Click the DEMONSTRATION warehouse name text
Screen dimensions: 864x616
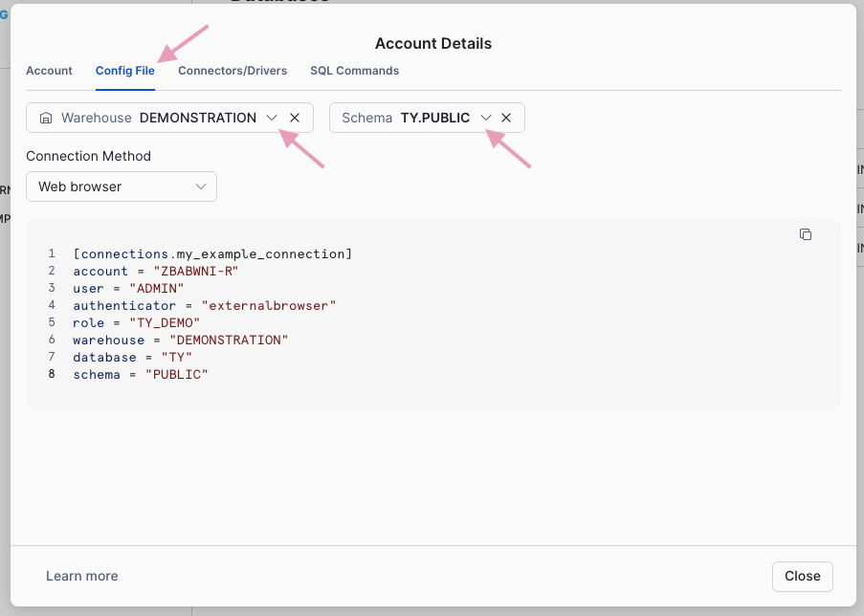[x=197, y=118]
